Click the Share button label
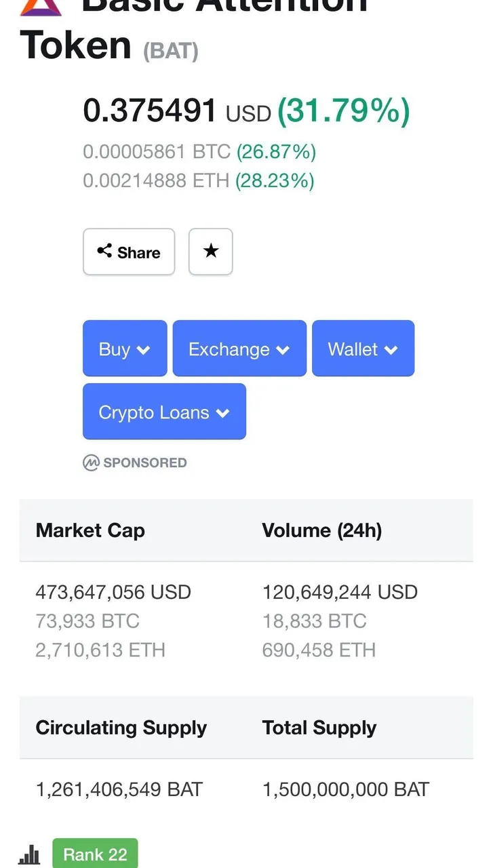Screen dimensions: 493x868 tap(139, 252)
